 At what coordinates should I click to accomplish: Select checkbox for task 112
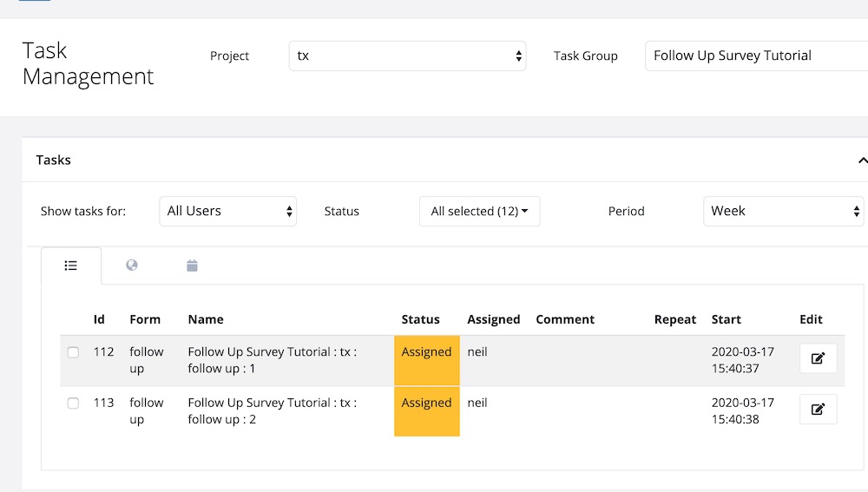click(x=73, y=352)
